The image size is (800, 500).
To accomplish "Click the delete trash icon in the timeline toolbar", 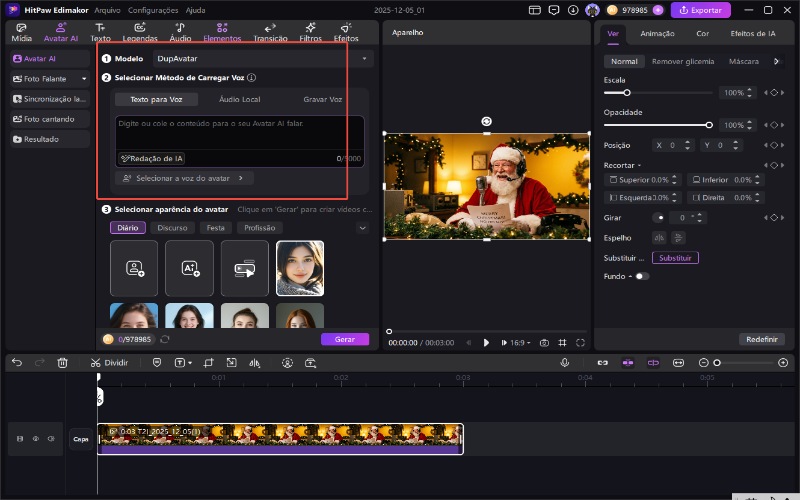I will pyautogui.click(x=63, y=362).
